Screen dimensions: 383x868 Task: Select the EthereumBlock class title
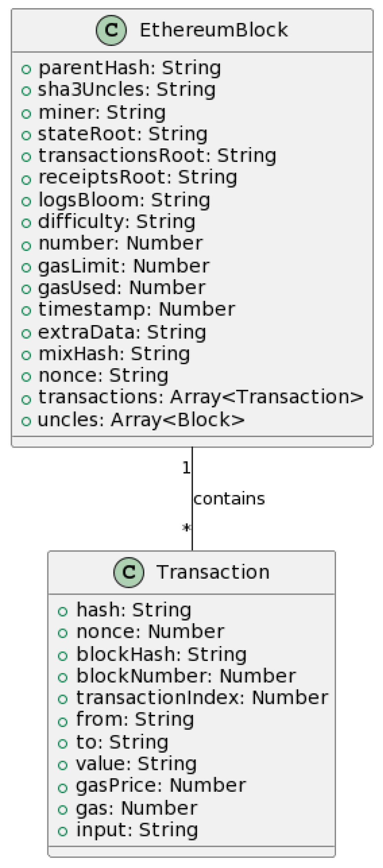(213, 30)
